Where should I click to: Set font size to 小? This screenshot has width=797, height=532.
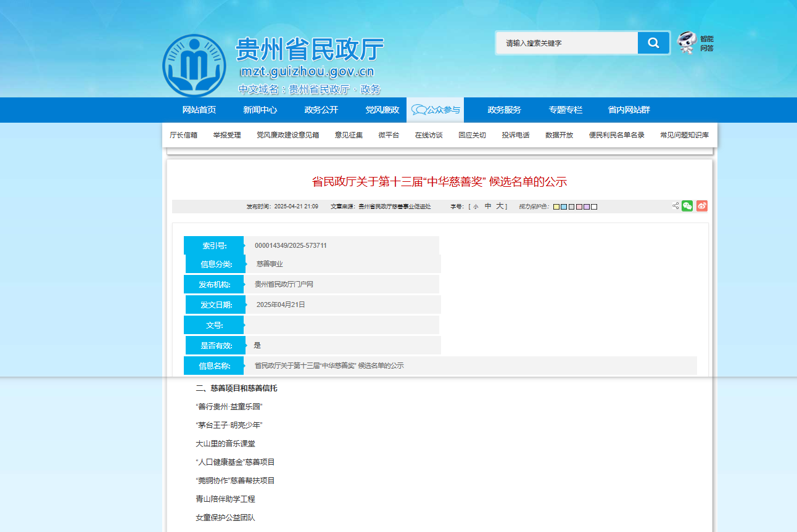pos(476,207)
